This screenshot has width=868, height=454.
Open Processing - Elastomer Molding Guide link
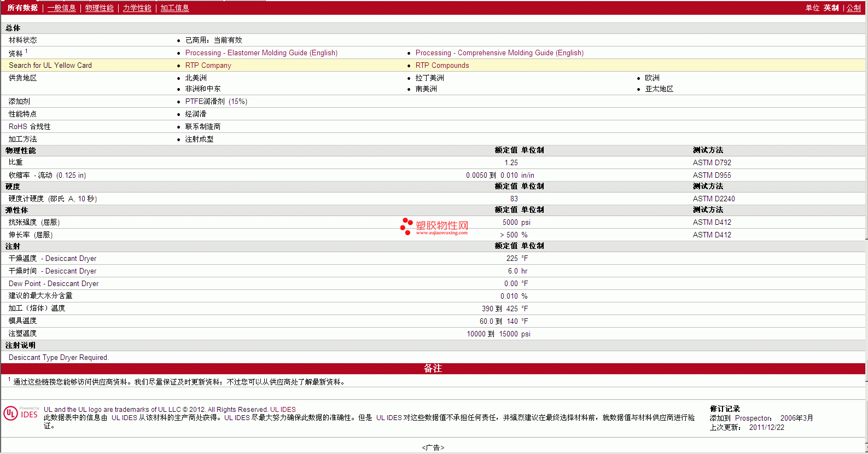coord(261,53)
